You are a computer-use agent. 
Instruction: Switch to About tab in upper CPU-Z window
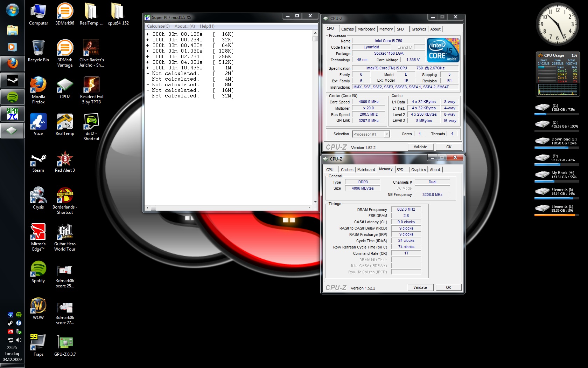pos(435,29)
